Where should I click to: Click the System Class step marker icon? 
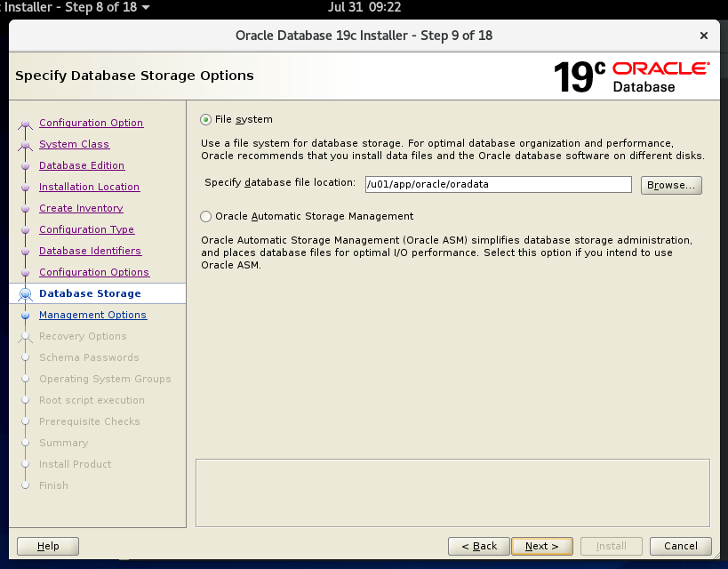(x=26, y=145)
